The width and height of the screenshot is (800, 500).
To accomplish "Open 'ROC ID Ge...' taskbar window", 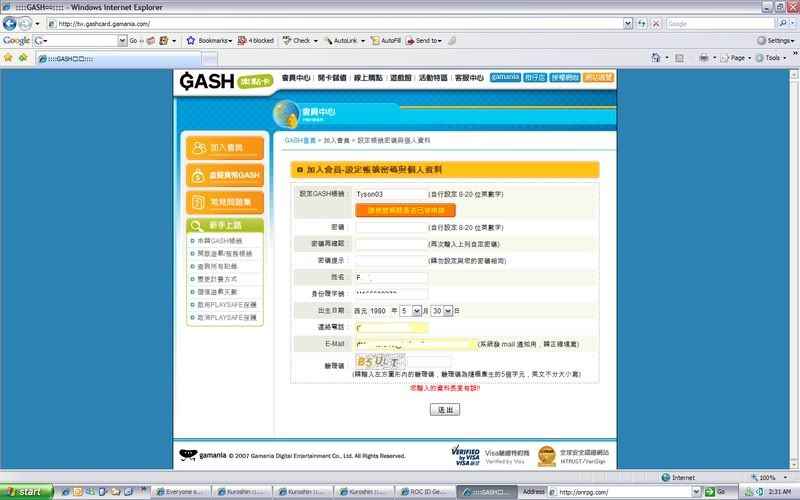I will pos(423,492).
